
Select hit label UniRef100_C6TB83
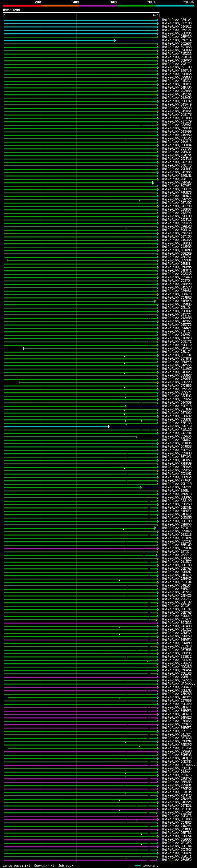click(x=176, y=118)
